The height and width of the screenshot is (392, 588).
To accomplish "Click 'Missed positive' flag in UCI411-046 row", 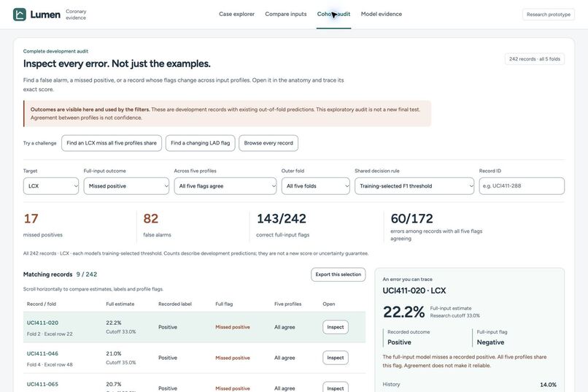I will pos(233,358).
